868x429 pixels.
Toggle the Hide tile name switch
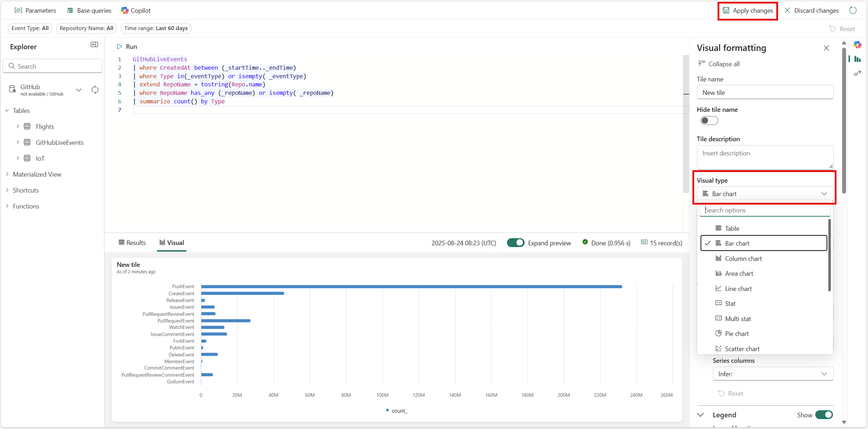pos(709,121)
